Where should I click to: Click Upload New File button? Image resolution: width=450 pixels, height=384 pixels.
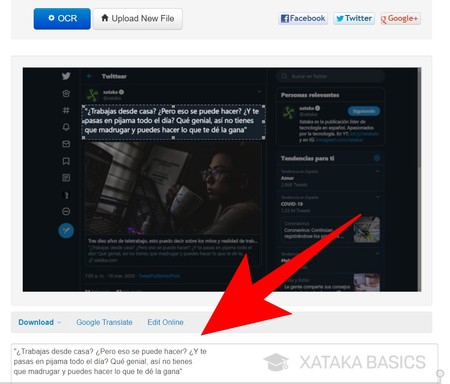pos(138,19)
